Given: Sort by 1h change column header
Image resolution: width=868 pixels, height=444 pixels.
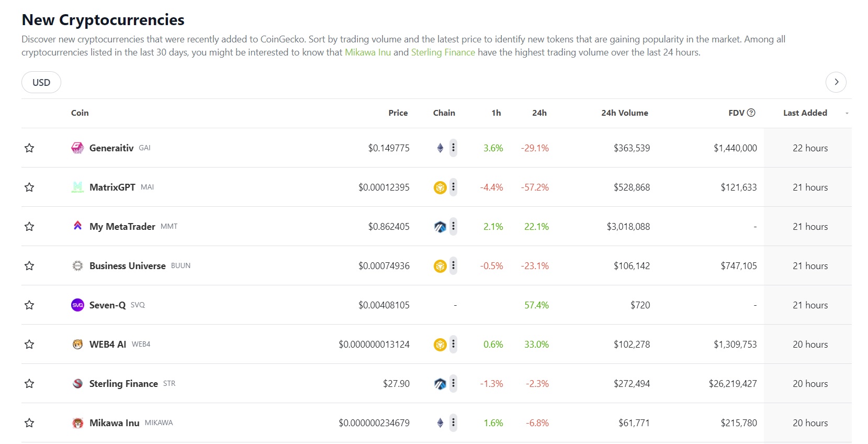Looking at the screenshot, I should 496,113.
